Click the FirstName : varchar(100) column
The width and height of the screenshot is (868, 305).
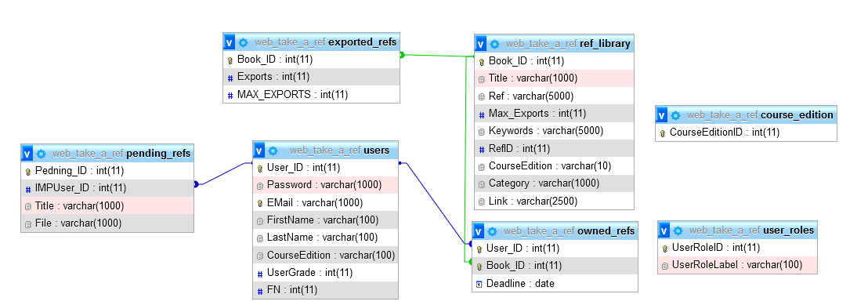pos(326,220)
